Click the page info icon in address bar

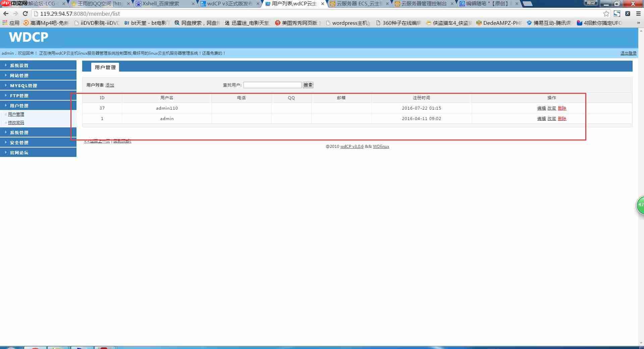point(35,14)
